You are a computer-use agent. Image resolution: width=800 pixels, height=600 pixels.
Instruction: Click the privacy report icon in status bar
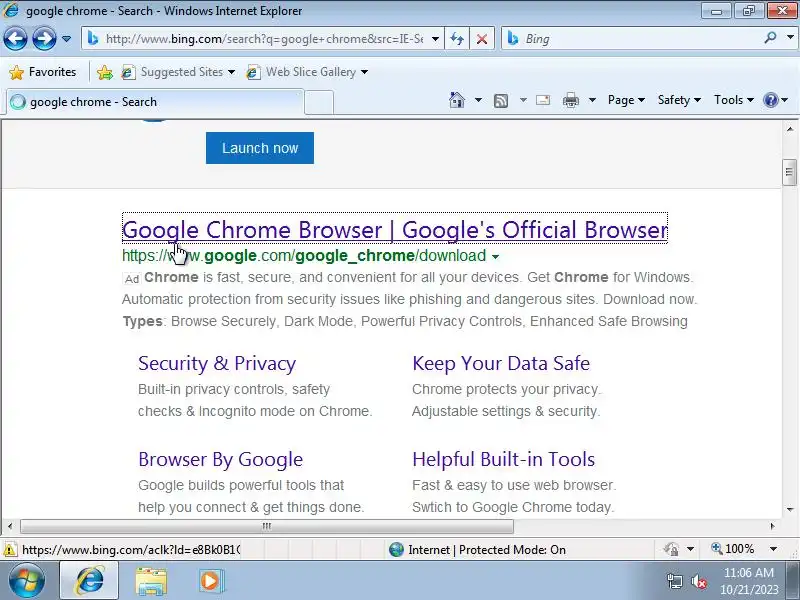[671, 549]
